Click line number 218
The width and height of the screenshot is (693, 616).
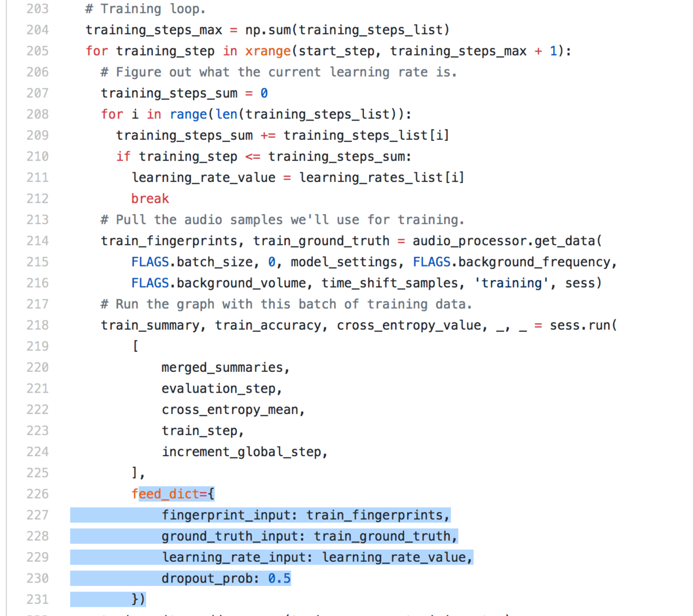38,325
